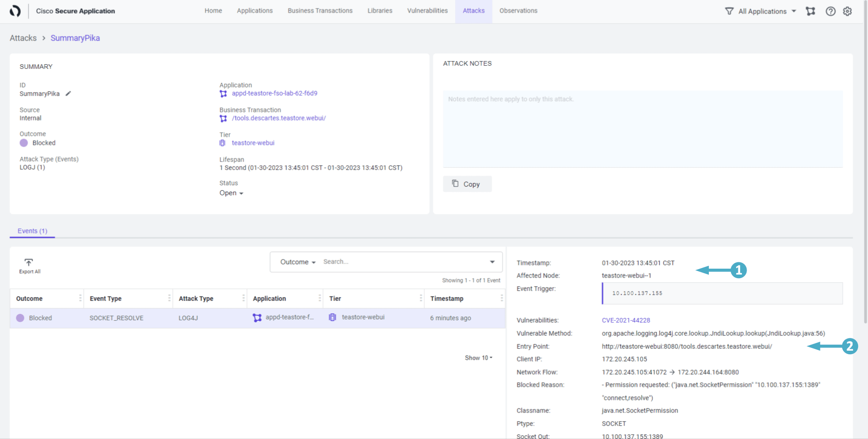Open the Status Open dropdown
868x439 pixels.
coord(231,193)
